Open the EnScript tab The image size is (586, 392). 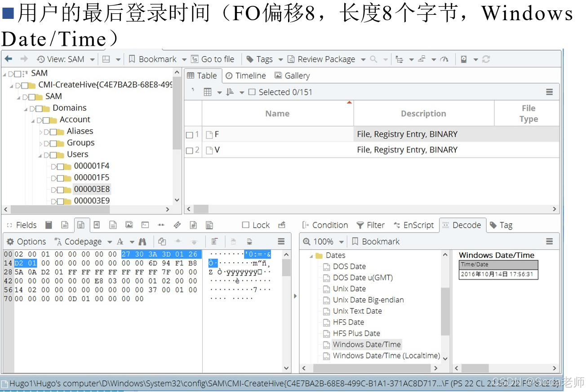pos(414,225)
